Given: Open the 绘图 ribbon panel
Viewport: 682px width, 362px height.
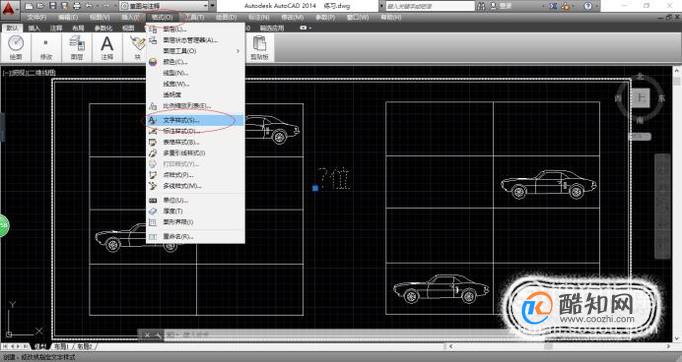Looking at the screenshot, I should [x=16, y=47].
